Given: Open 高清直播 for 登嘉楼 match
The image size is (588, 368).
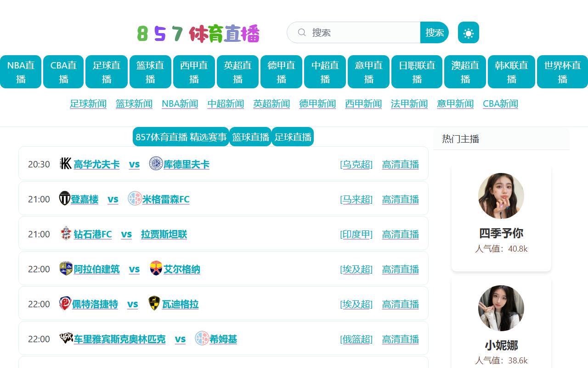Looking at the screenshot, I should click(x=401, y=199).
